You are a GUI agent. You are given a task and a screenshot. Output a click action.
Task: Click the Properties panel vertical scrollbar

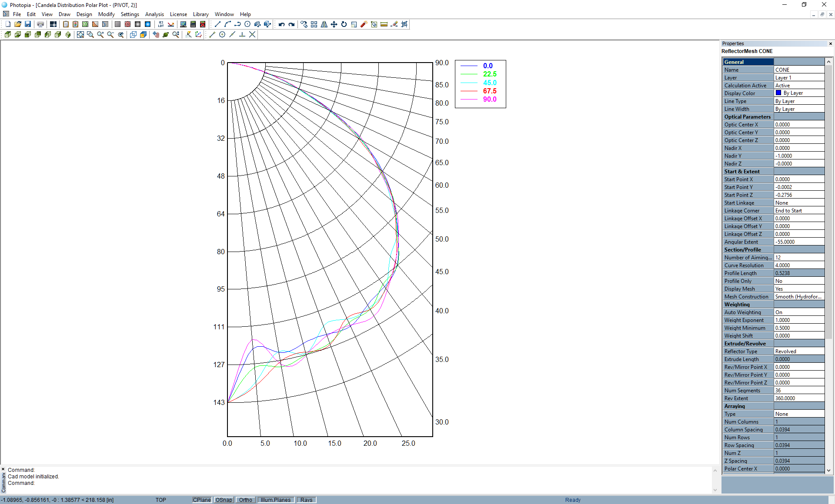[x=828, y=202]
